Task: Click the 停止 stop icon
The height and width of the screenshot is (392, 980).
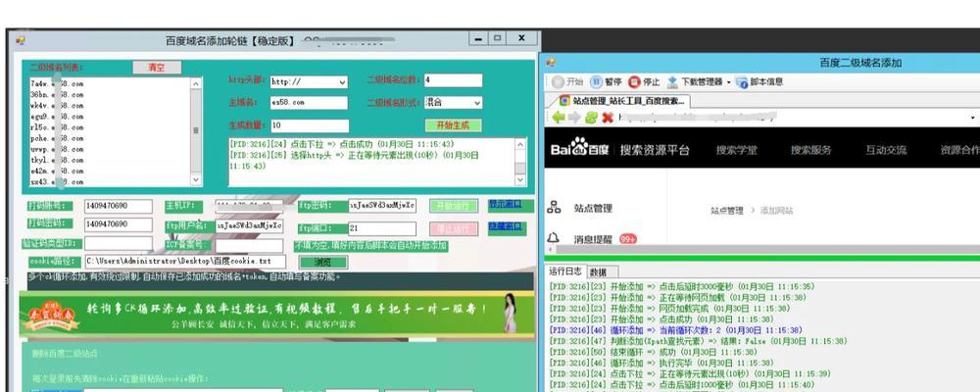Action: pos(634,82)
